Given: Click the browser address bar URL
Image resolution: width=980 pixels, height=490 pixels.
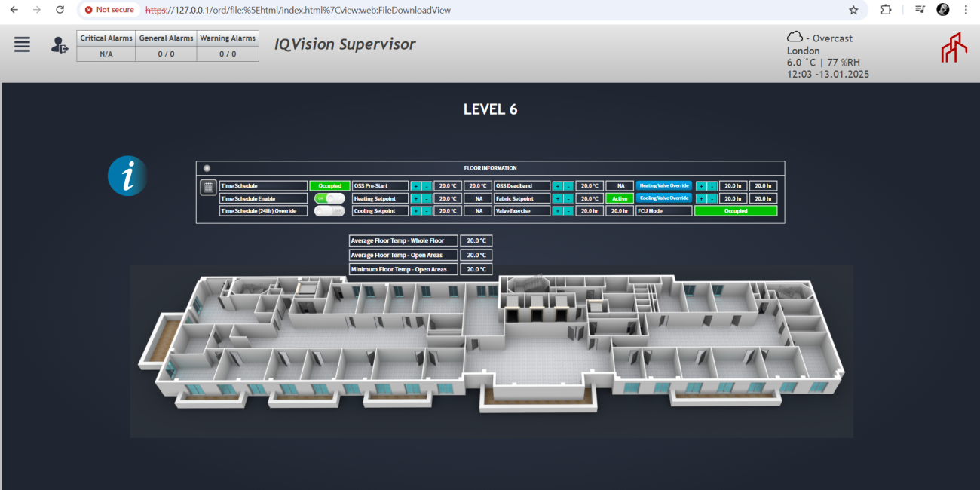Looking at the screenshot, I should coord(299,10).
